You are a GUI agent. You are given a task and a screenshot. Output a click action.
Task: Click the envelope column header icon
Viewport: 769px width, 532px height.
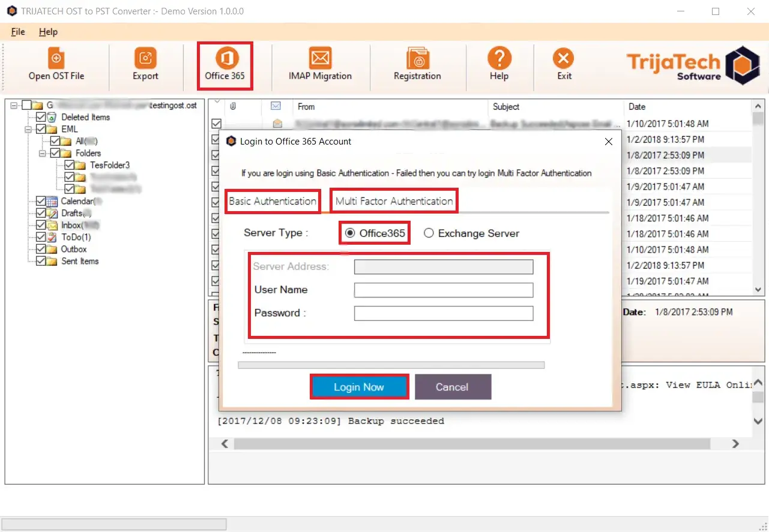click(x=276, y=106)
